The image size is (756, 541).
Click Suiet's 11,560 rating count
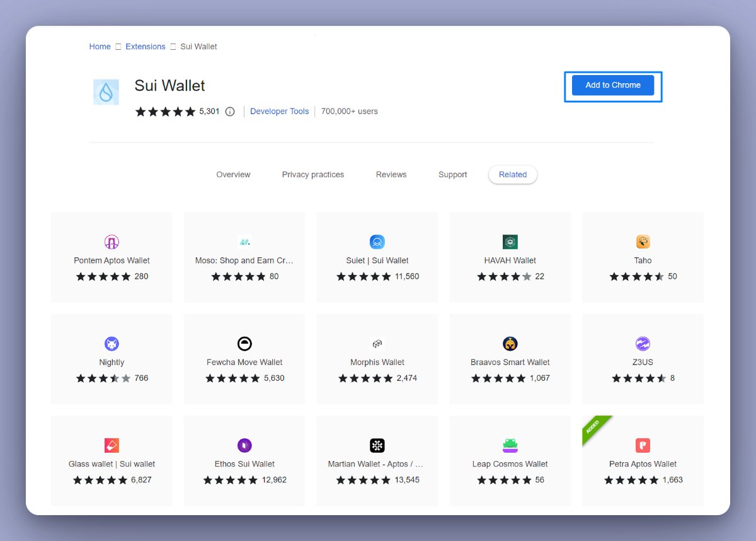coord(407,277)
